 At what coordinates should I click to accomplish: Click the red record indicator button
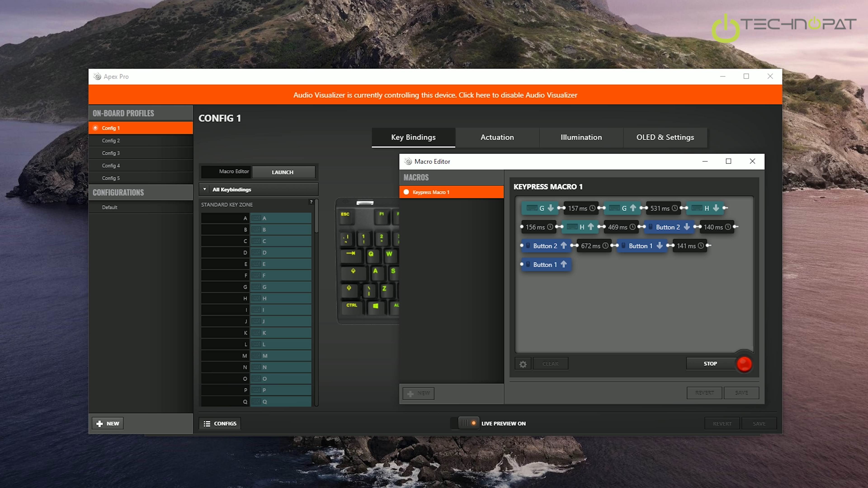[744, 364]
